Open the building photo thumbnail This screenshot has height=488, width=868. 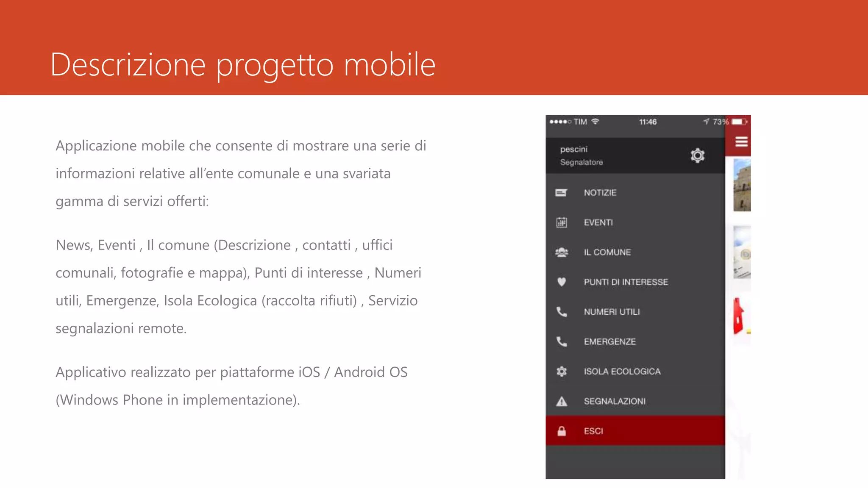click(x=742, y=185)
